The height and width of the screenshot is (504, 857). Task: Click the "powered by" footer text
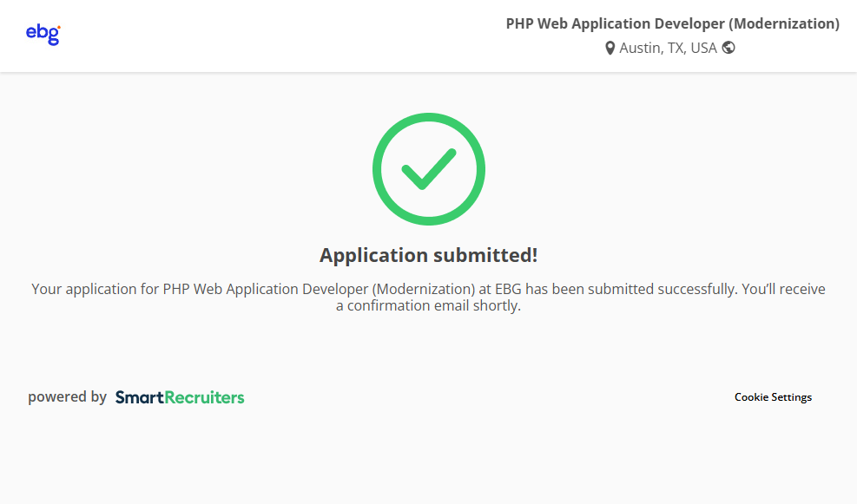(67, 397)
